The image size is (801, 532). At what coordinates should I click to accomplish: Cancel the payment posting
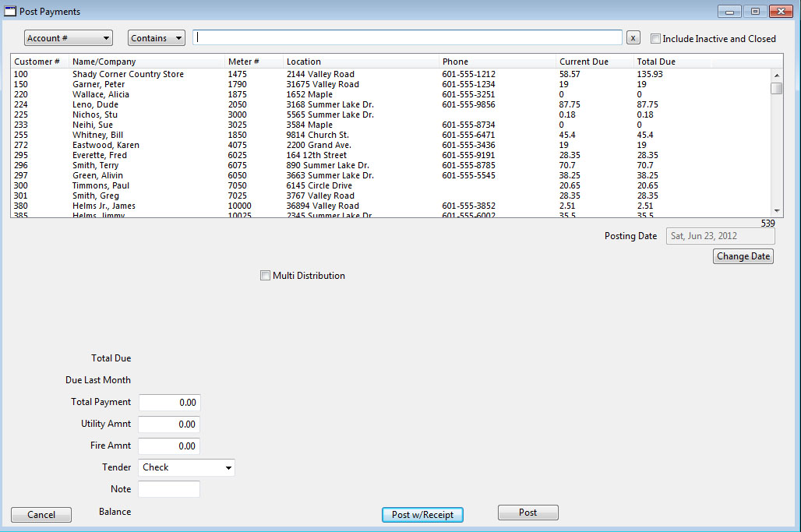click(41, 515)
